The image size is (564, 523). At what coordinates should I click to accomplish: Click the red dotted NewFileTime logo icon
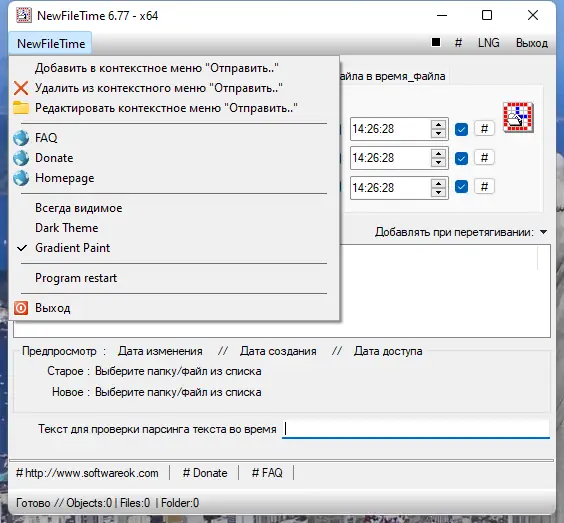518,117
